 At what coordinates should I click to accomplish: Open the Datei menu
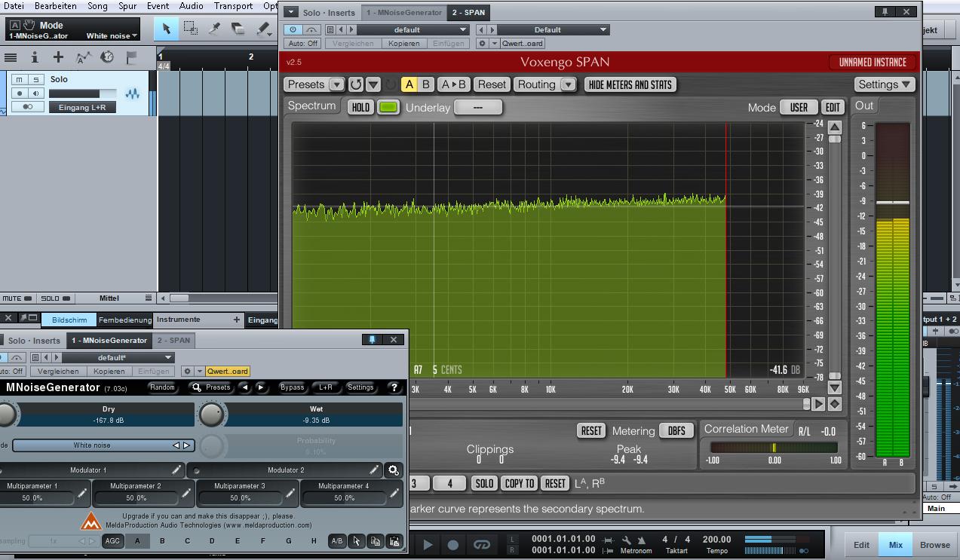[x=14, y=6]
